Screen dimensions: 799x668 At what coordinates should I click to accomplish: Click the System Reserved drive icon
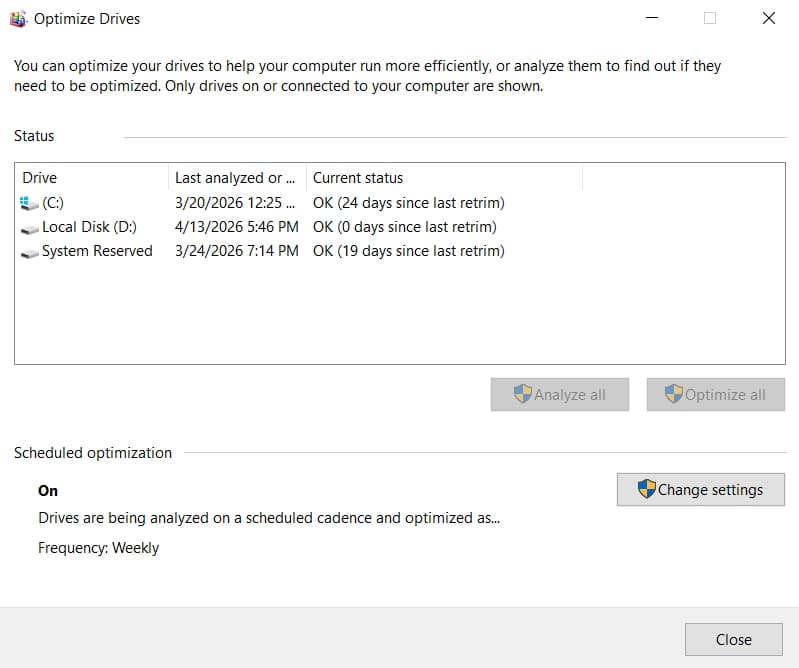(x=29, y=253)
